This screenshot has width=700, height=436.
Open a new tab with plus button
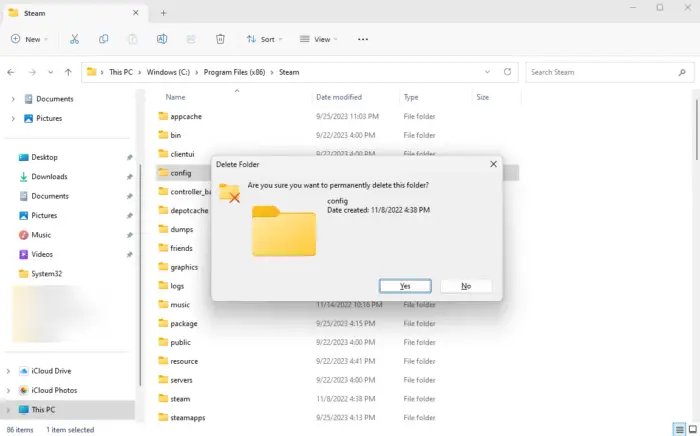(163, 12)
